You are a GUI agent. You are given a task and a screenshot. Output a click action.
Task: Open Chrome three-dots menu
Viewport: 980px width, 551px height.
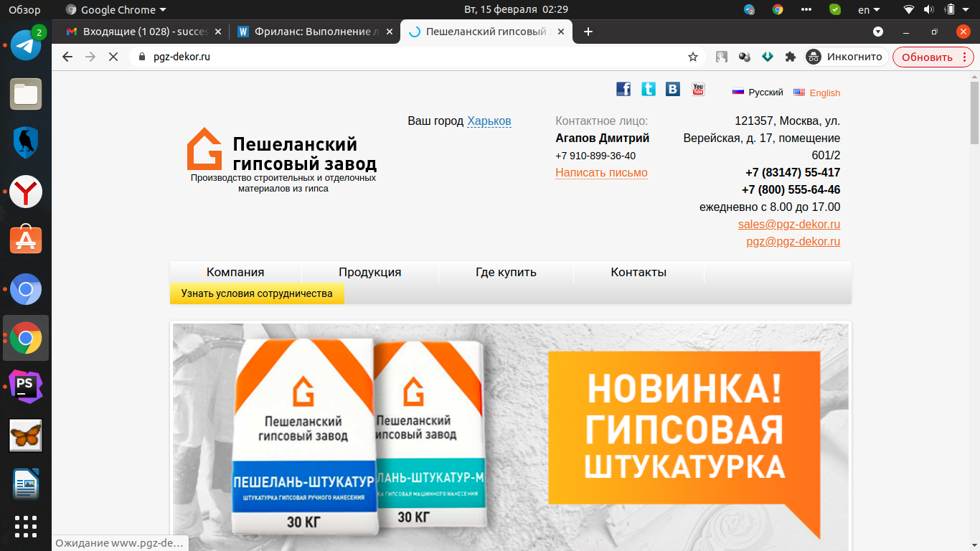point(965,57)
